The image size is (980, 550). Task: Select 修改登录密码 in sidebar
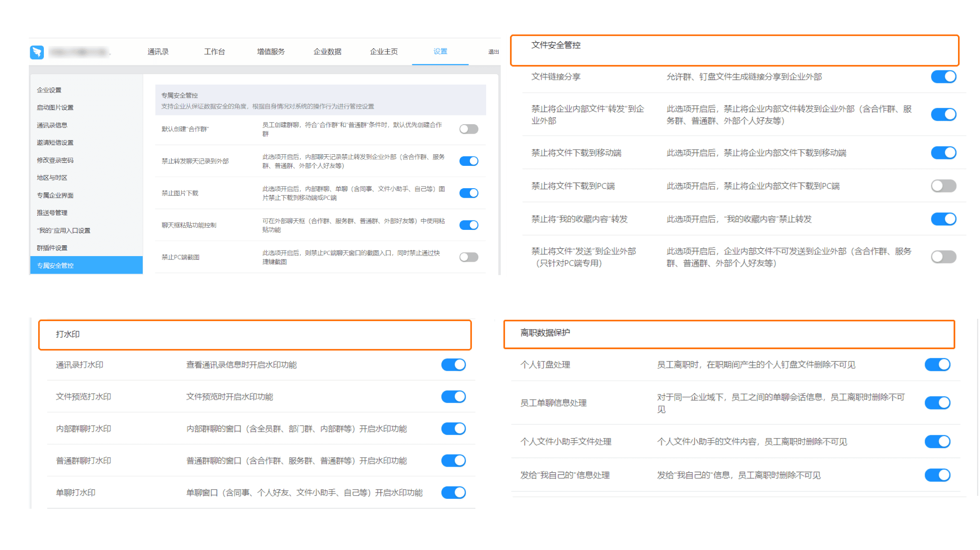(55, 160)
